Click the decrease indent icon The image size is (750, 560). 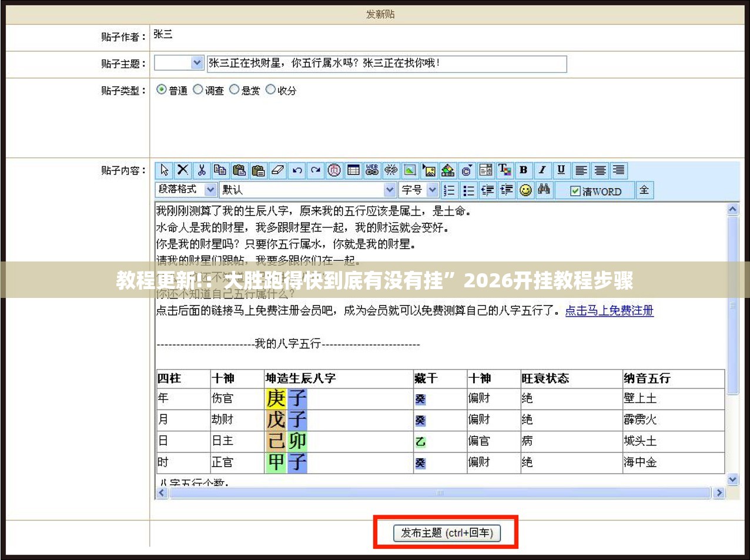coord(487,190)
